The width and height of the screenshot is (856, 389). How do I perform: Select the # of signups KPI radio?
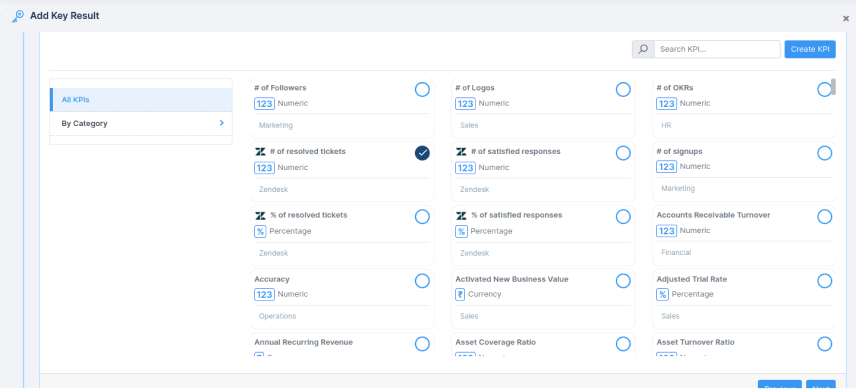(824, 153)
